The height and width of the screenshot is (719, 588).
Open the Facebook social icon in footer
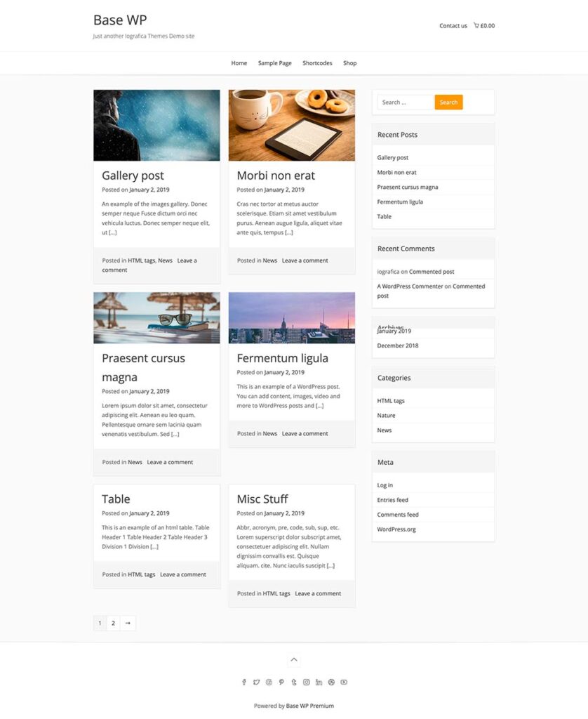243,682
